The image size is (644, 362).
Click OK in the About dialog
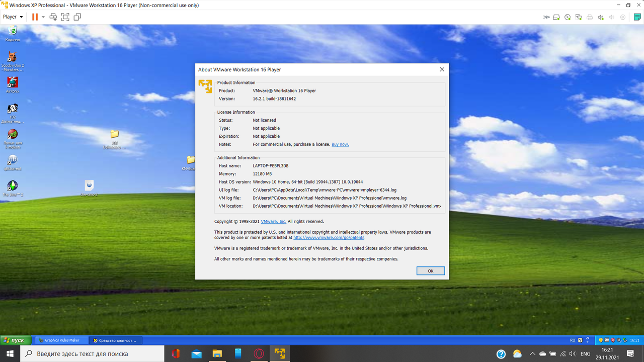click(x=431, y=271)
